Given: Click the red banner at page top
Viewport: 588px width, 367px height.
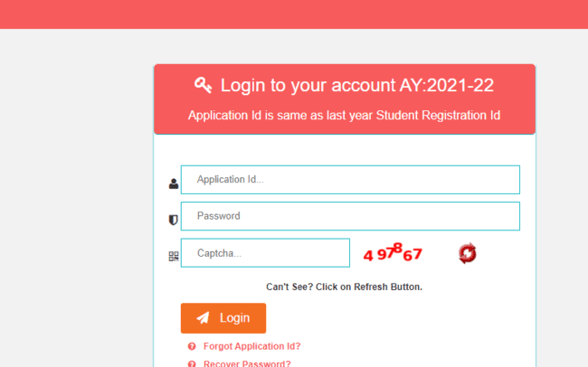Looking at the screenshot, I should [x=294, y=14].
